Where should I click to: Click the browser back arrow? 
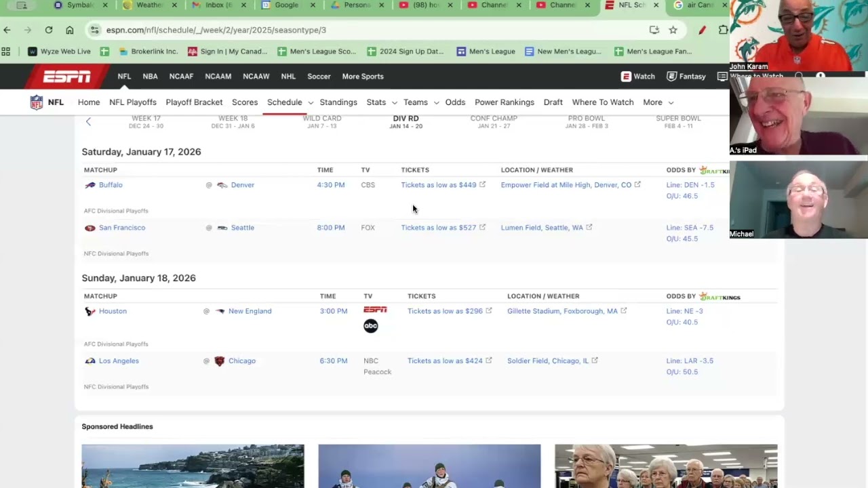point(7,30)
